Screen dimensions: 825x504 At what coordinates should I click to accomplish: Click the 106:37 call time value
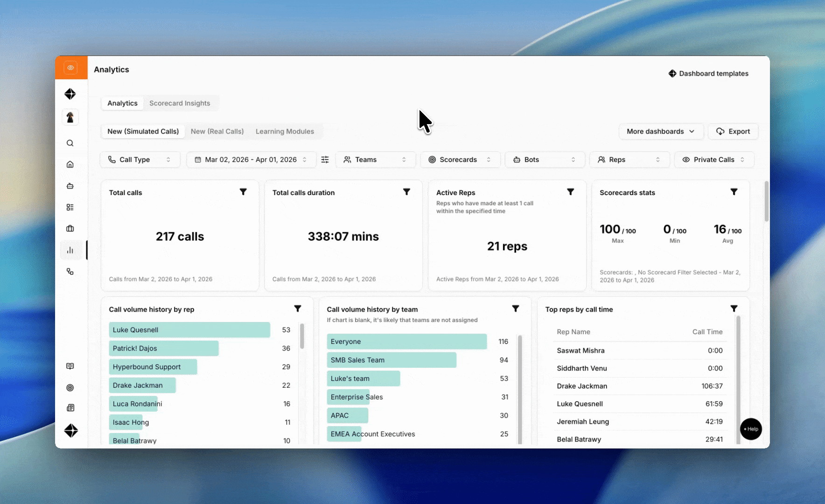712,386
